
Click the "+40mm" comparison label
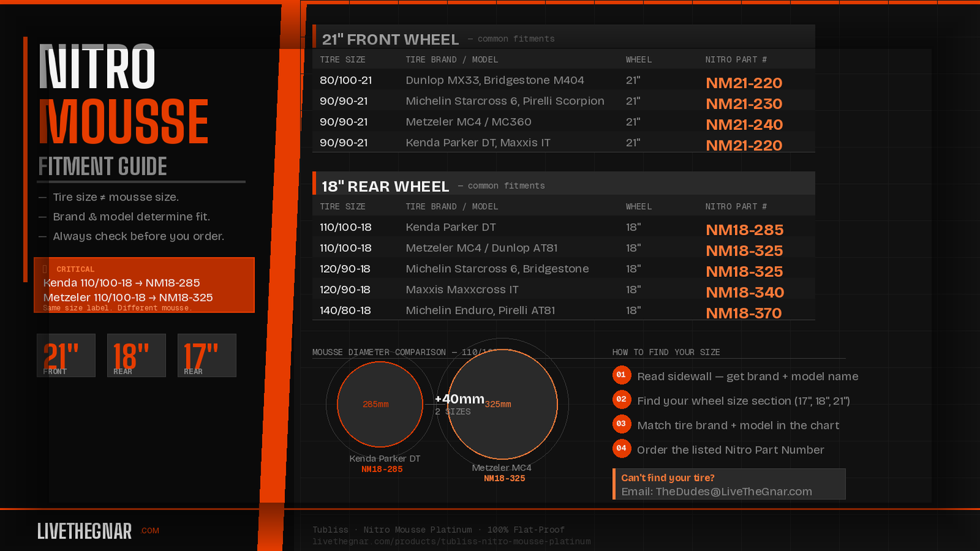[x=459, y=399]
